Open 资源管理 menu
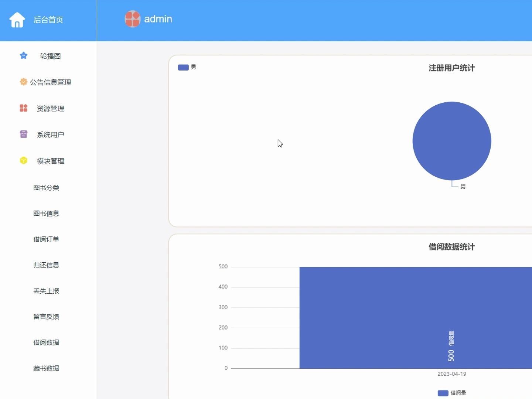 coord(50,109)
